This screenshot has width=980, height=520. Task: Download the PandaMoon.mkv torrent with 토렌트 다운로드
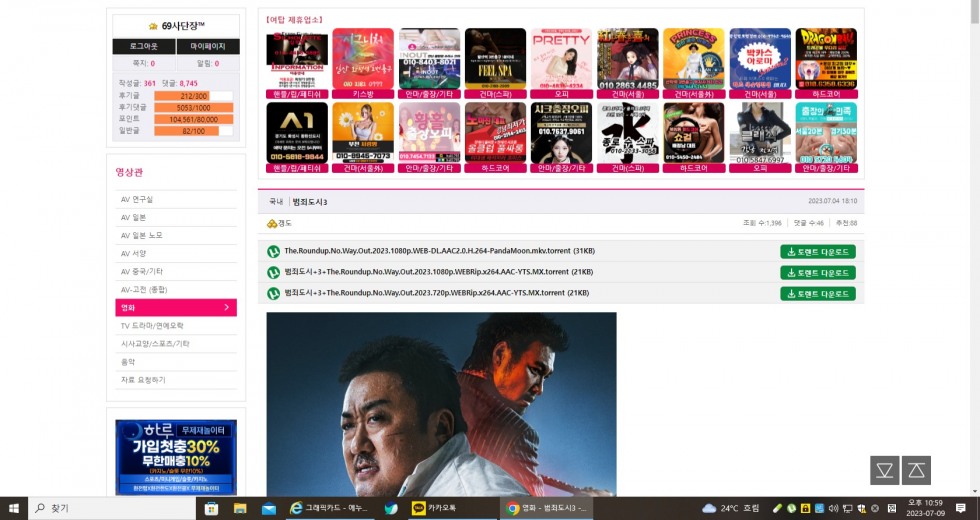[818, 252]
